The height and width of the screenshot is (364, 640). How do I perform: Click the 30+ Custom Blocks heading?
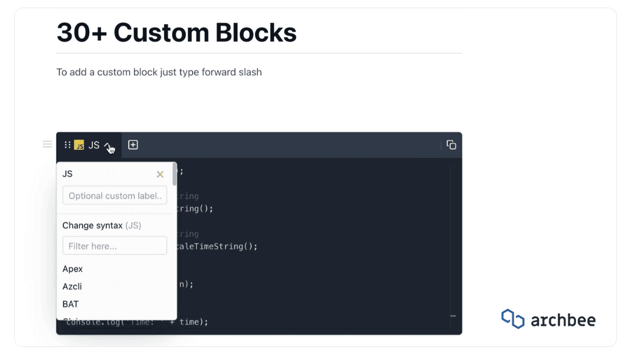[x=176, y=33]
